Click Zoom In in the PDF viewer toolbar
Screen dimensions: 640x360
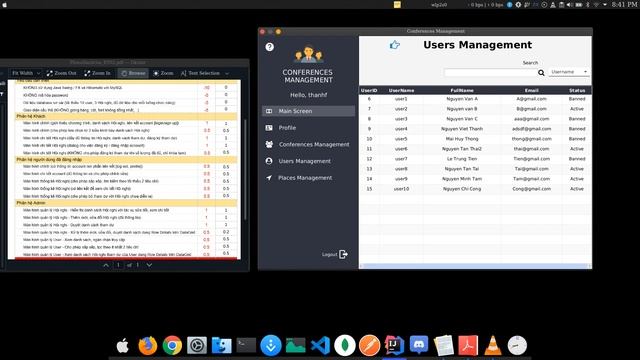click(98, 73)
